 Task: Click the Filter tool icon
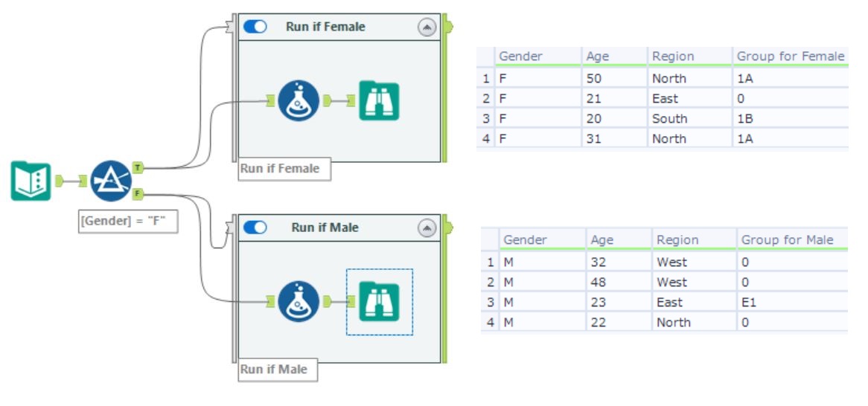coord(111,181)
